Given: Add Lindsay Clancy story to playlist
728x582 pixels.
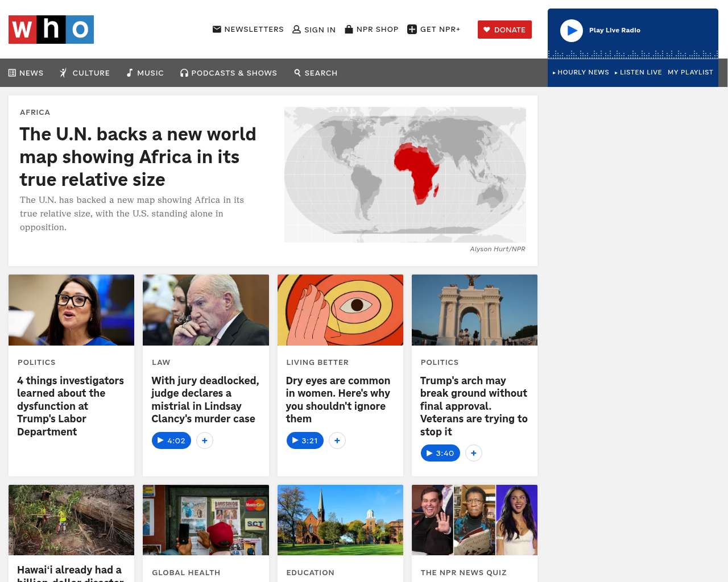Looking at the screenshot, I should 205,440.
